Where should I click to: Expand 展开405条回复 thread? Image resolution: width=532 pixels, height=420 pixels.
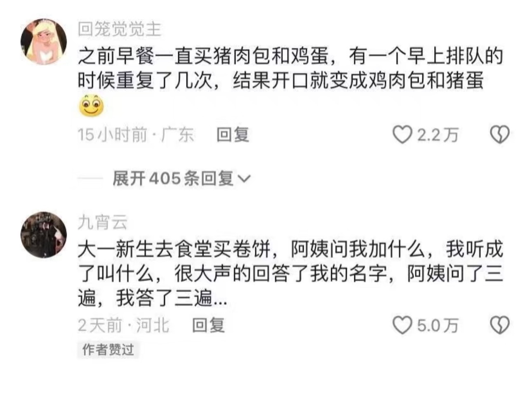point(181,179)
